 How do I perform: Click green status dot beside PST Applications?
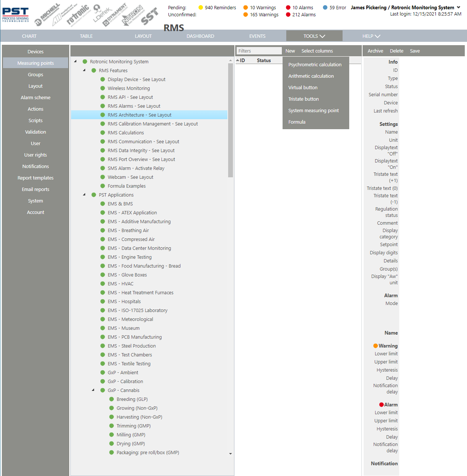click(94, 195)
